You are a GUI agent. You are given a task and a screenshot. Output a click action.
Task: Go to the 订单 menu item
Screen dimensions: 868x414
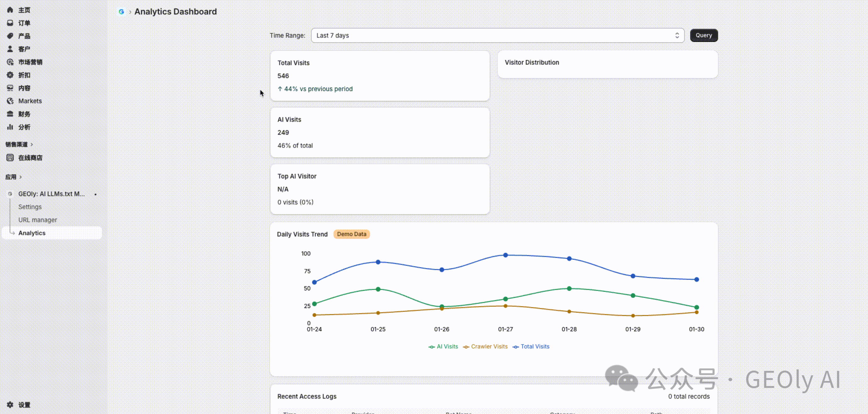point(24,23)
